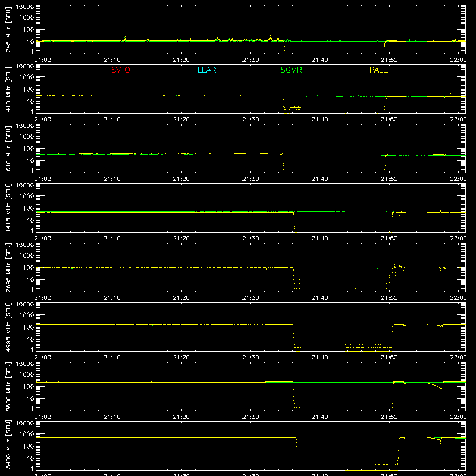Select the 8800 MHz [SFU] axis label

(8, 386)
